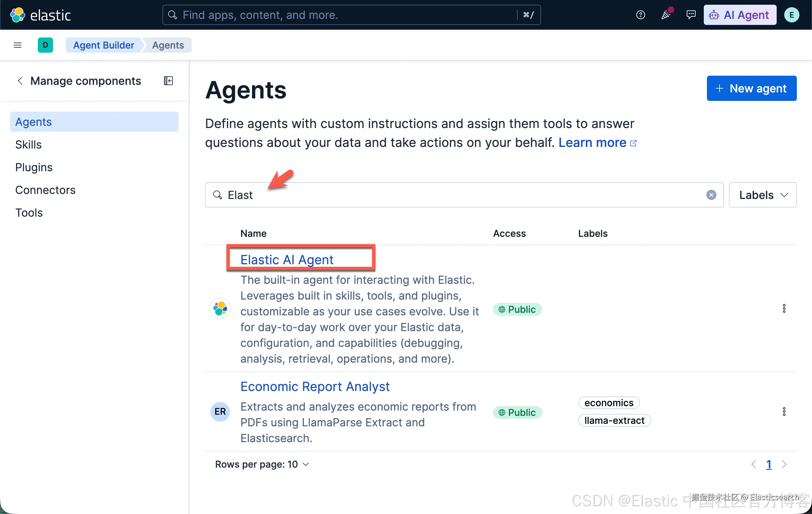The image size is (812, 514).
Task: Open the Labels filter dropdown
Action: [x=762, y=195]
